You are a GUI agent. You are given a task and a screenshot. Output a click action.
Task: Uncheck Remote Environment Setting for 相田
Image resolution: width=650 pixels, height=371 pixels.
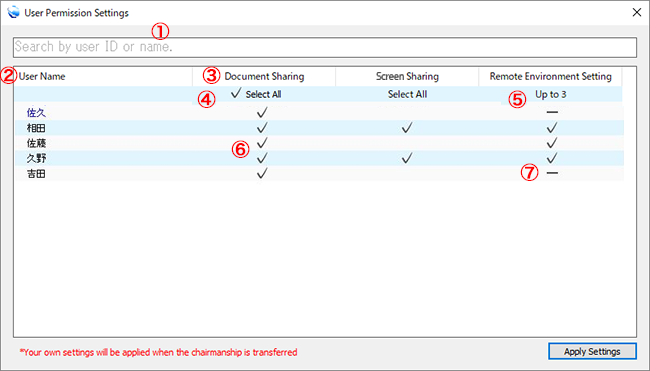tap(552, 128)
